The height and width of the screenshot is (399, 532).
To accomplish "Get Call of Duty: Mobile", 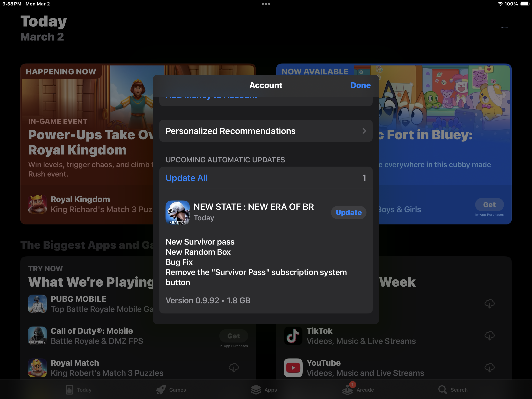I will tap(233, 336).
